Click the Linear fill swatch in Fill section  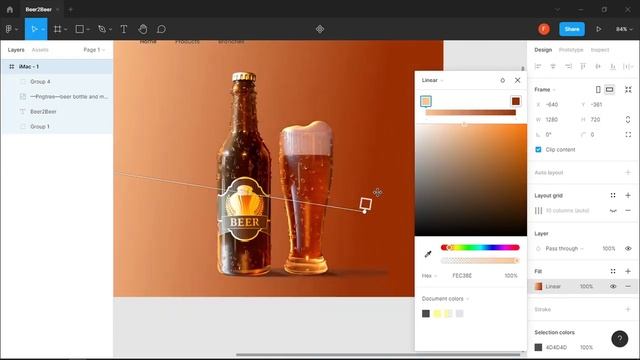coord(538,287)
